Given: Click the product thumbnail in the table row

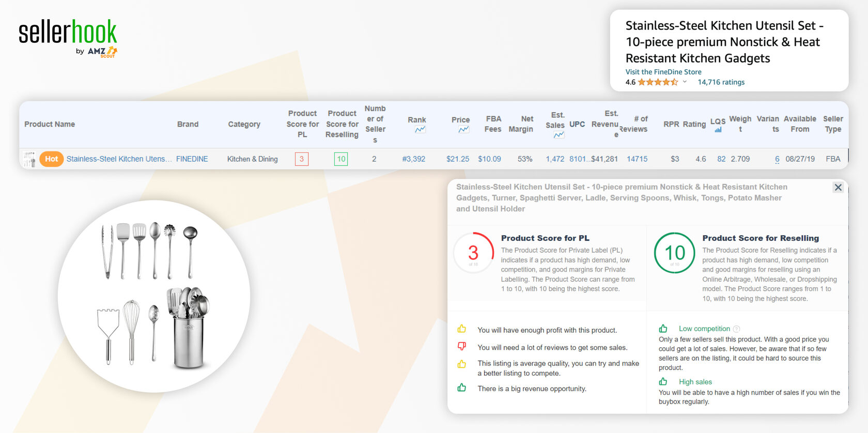Looking at the screenshot, I should (29, 159).
